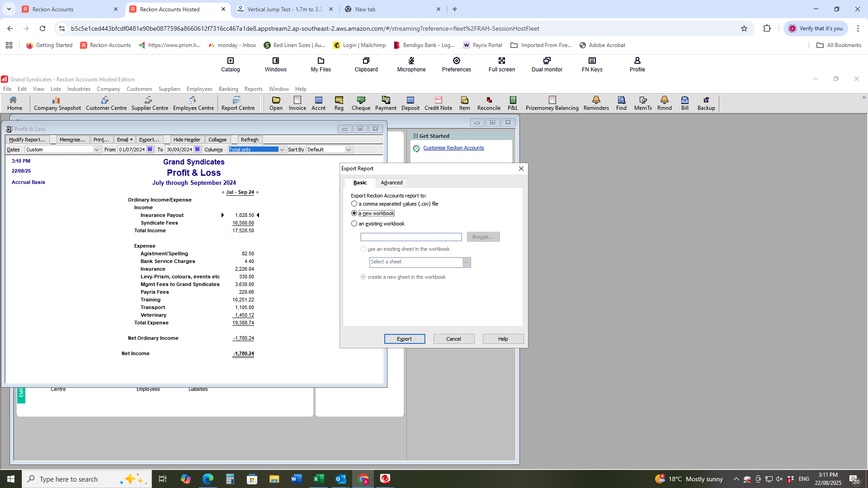
Task: Cancel the Export Report dialog
Action: pyautogui.click(x=453, y=339)
